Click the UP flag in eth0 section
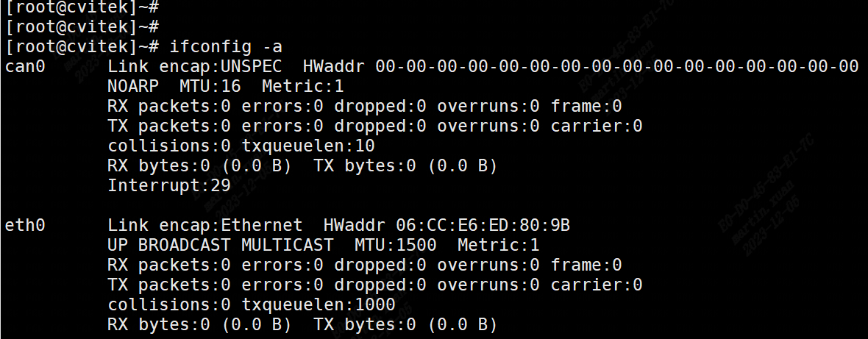 point(118,245)
